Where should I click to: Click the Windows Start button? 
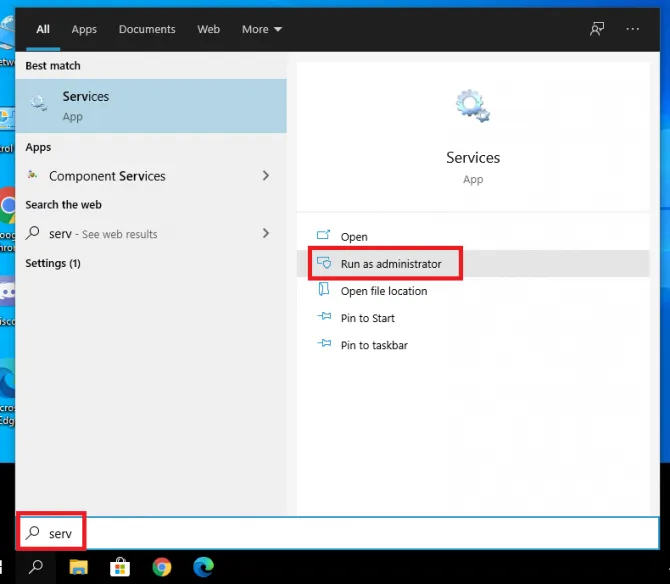click(5, 567)
